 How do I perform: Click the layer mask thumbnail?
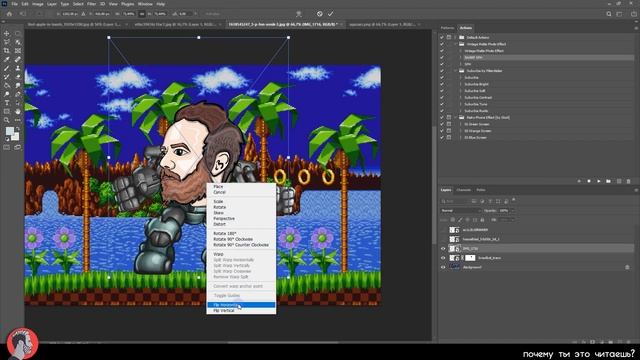[470, 258]
